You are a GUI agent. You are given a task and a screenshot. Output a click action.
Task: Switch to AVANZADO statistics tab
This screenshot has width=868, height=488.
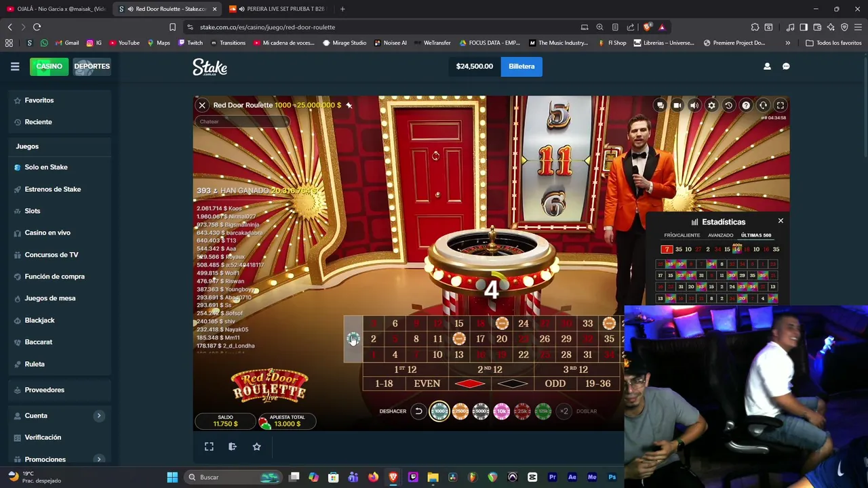720,235
